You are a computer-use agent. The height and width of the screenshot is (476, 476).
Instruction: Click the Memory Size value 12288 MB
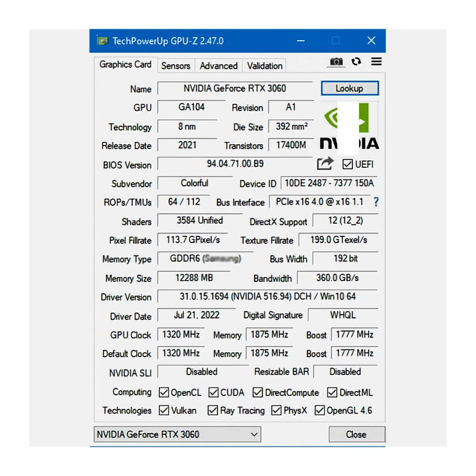click(194, 278)
